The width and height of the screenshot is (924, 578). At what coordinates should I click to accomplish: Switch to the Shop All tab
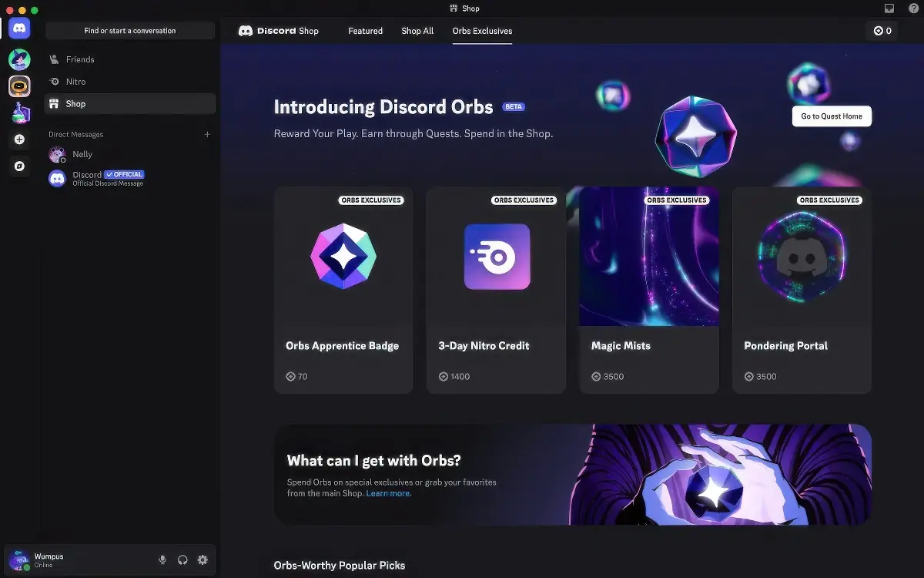(417, 31)
